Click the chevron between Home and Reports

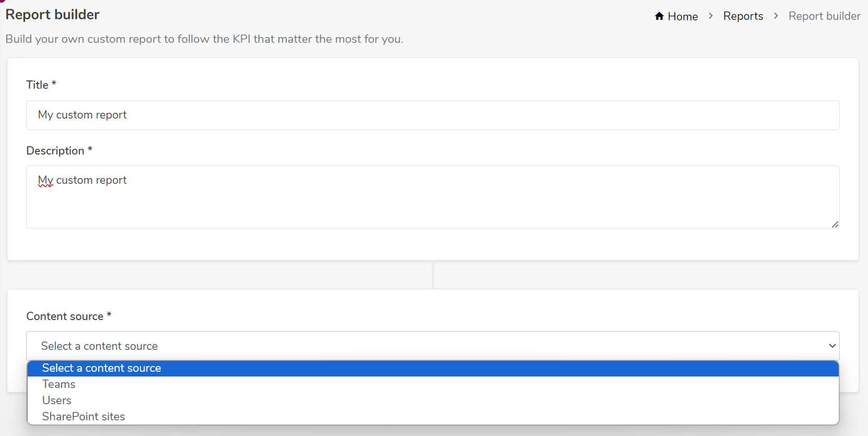[x=711, y=16]
